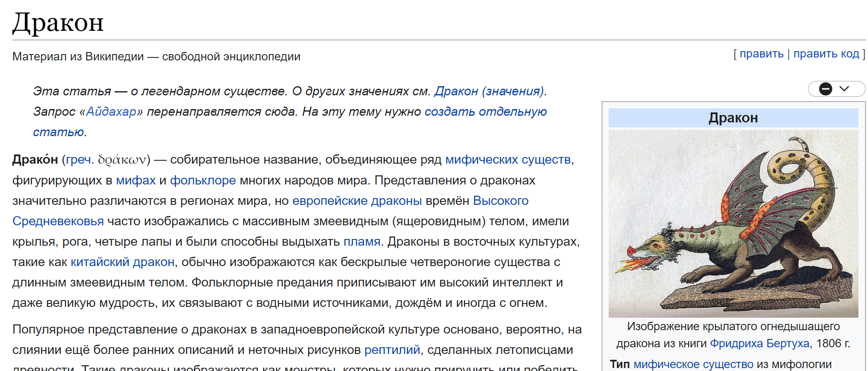Open the 'править код' source edit link

coord(826,54)
